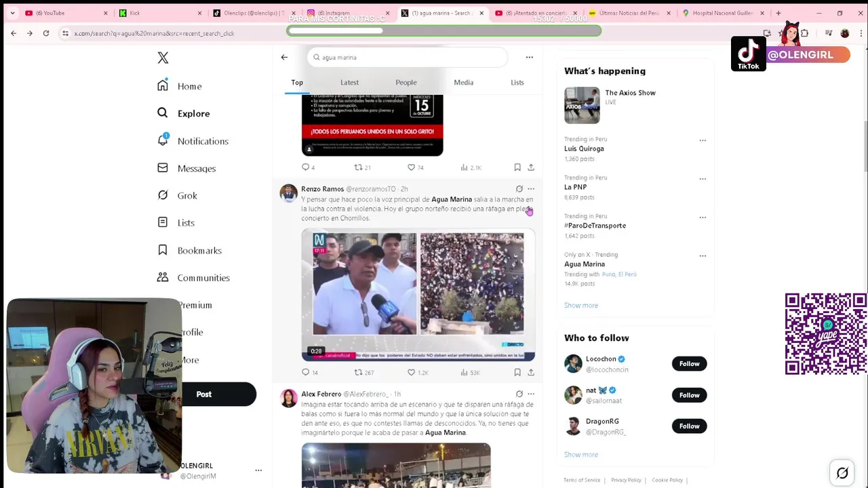Show more under Who to follow
This screenshot has width=868, height=488.
point(581,455)
